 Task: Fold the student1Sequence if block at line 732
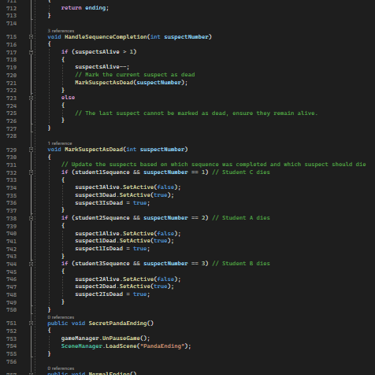coord(31,172)
